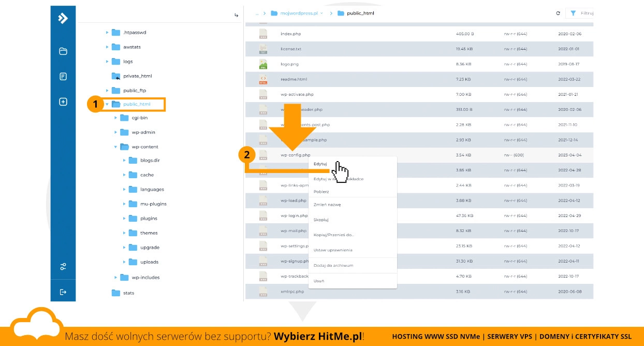Click Wybierz HitMe.pl in the banner
Image resolution: width=644 pixels, height=346 pixels.
coord(319,336)
